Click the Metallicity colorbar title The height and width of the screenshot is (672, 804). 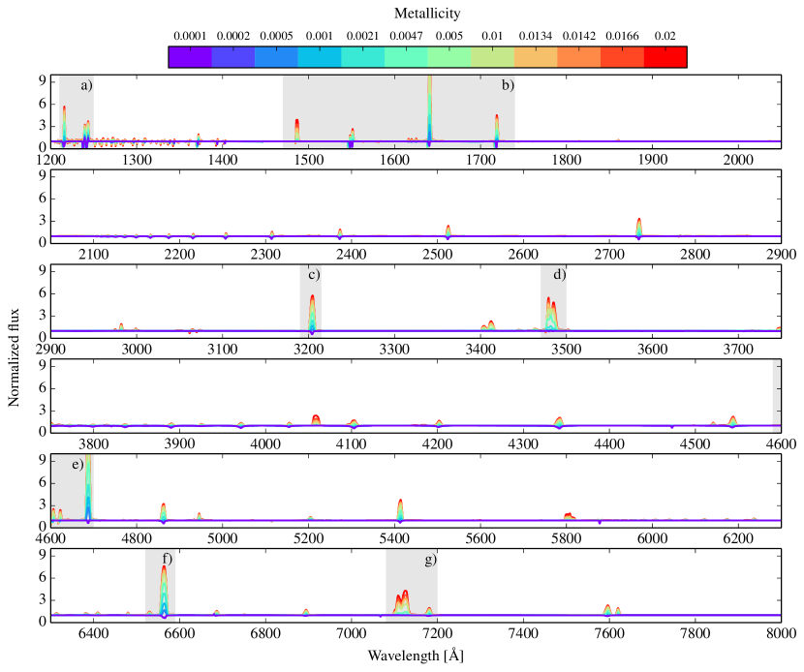pos(427,14)
